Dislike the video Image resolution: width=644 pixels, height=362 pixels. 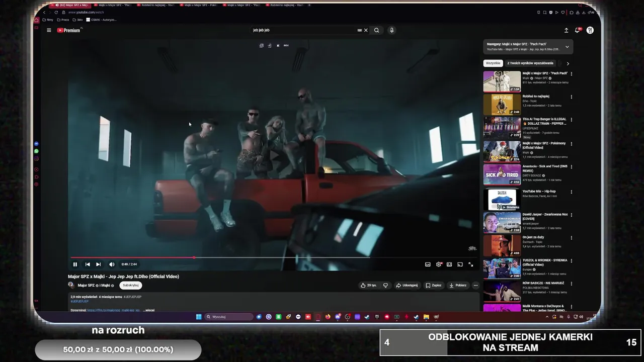[x=386, y=285]
